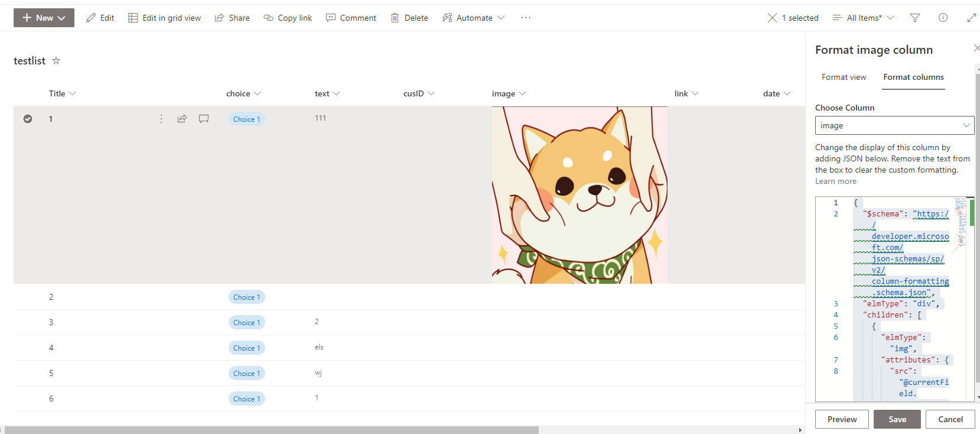Expand the Automate menu
The width and height of the screenshot is (980, 434).
coord(474,18)
